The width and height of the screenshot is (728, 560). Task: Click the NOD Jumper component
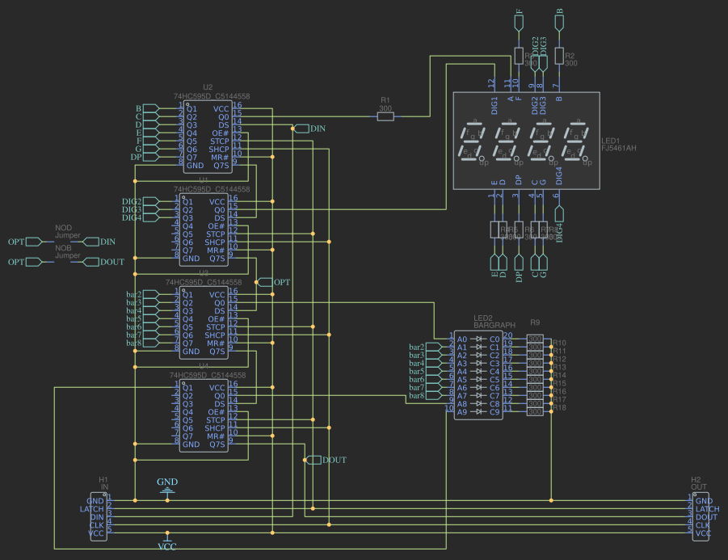coord(63,242)
